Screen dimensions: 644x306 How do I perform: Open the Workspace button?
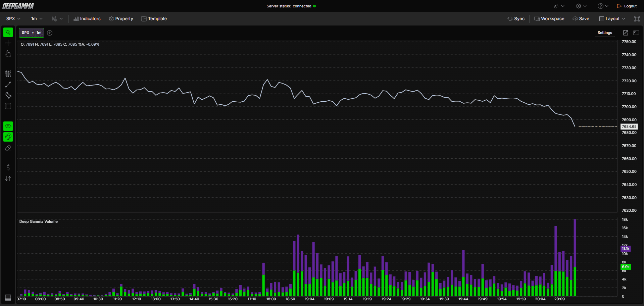pyautogui.click(x=549, y=19)
